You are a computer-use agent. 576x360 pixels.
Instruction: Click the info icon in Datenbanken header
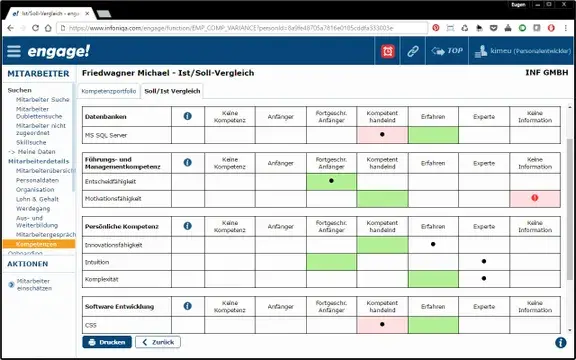point(187,116)
